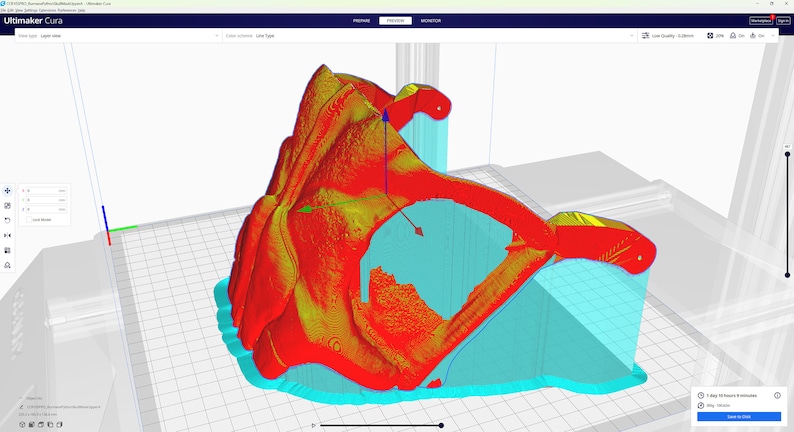Switch to left side view icon

click(50, 424)
